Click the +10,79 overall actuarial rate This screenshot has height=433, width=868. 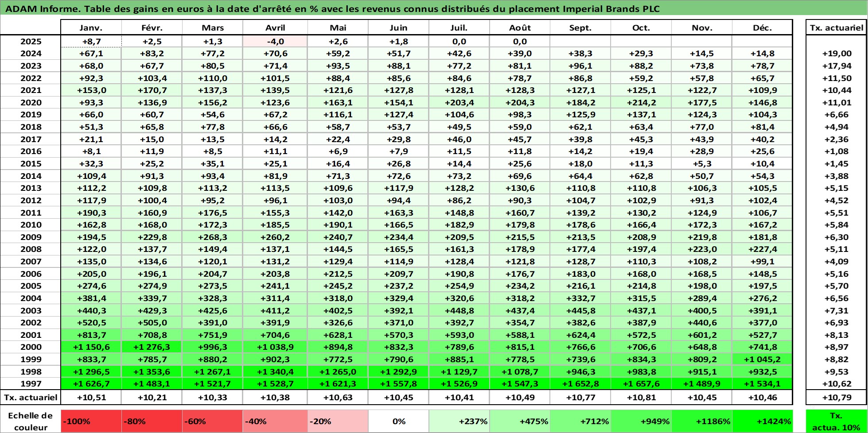tap(837, 398)
